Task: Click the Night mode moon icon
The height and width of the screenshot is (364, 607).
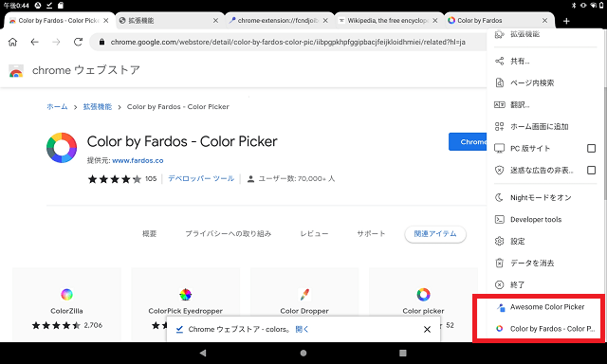Action: click(x=500, y=198)
